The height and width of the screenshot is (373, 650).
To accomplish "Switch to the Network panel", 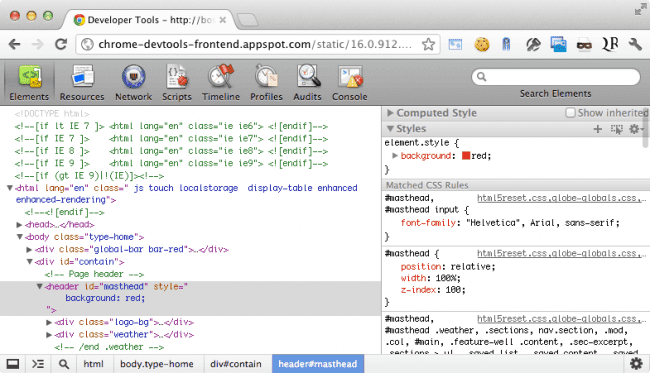I will [133, 83].
